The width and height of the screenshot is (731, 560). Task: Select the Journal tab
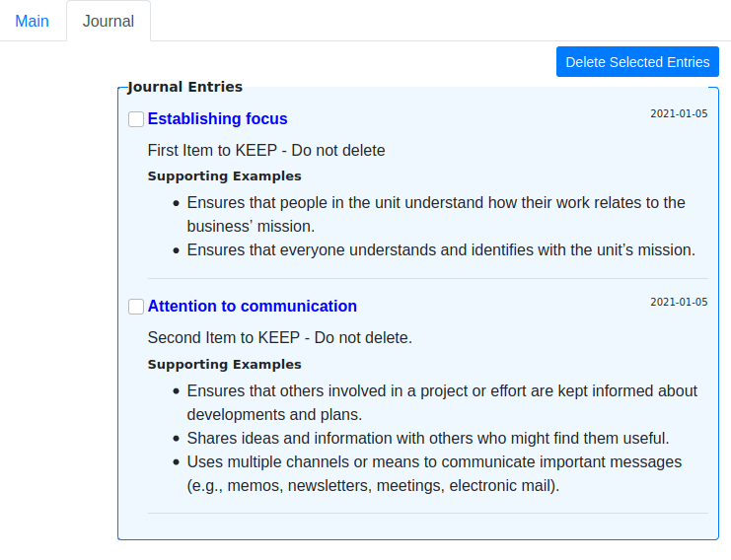(109, 21)
